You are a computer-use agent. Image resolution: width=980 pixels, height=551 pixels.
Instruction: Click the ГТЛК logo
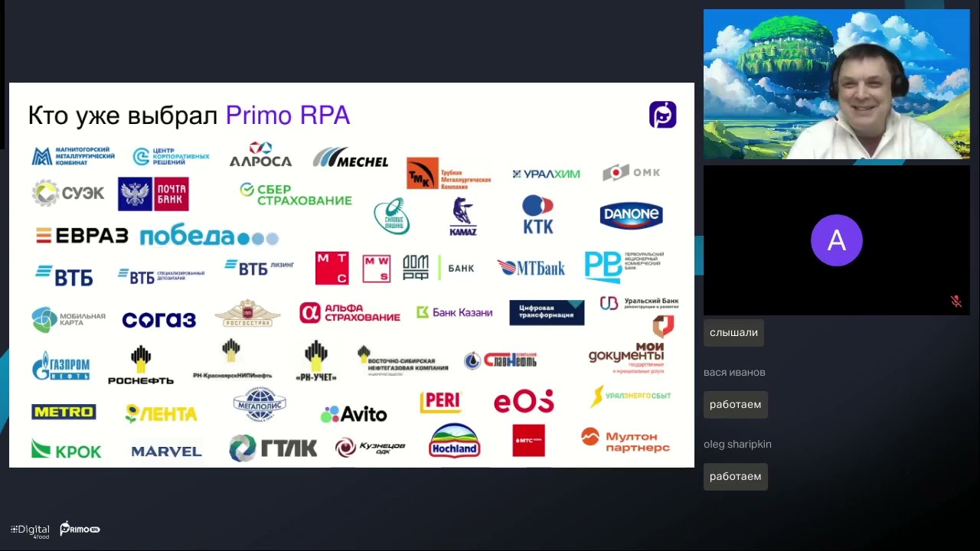pyautogui.click(x=273, y=448)
